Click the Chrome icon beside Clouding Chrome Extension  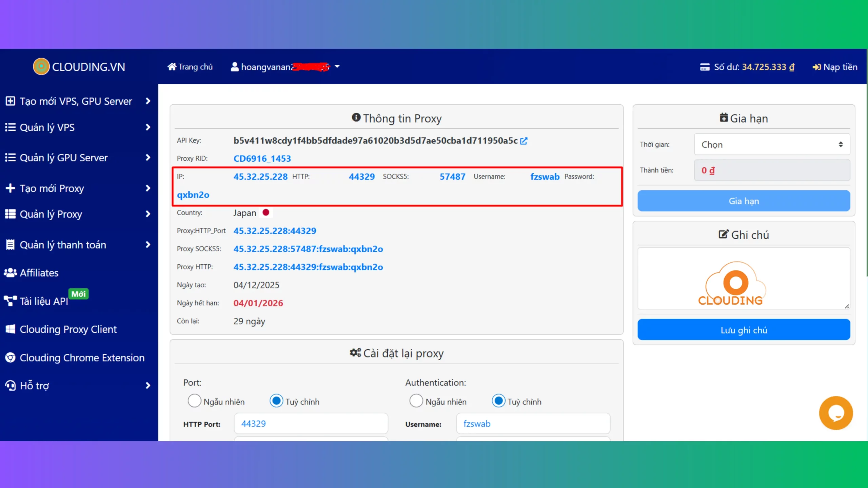[x=10, y=358]
